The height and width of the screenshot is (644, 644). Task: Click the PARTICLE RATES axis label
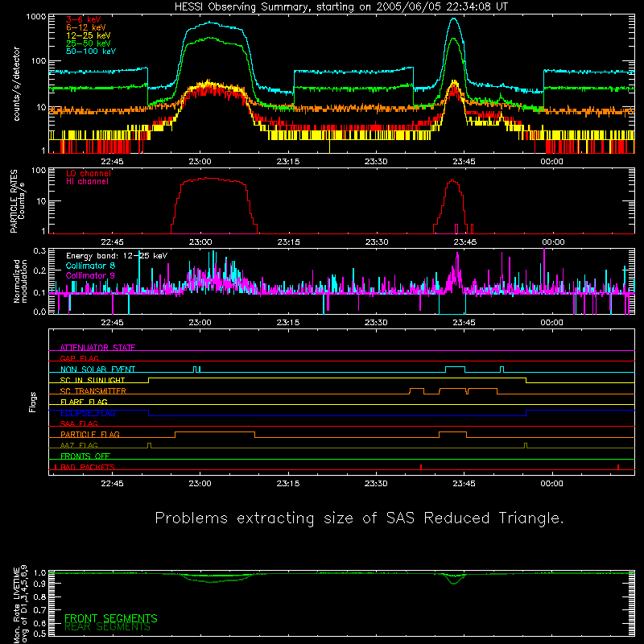click(14, 201)
